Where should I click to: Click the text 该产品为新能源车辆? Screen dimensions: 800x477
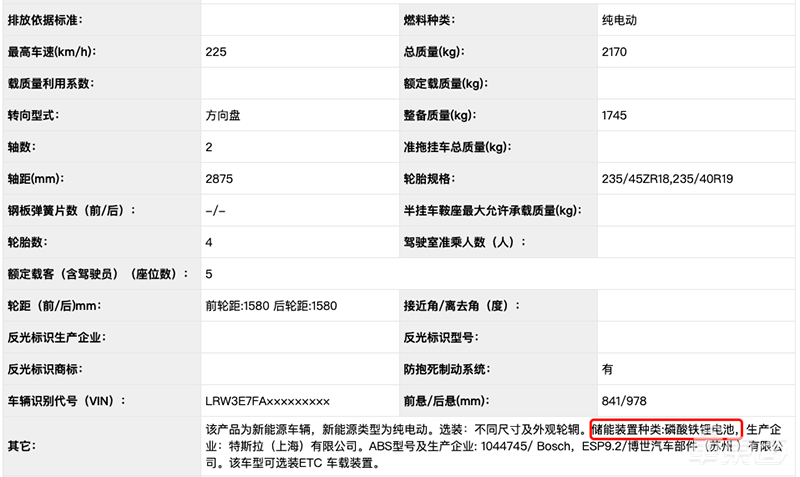click(x=258, y=430)
